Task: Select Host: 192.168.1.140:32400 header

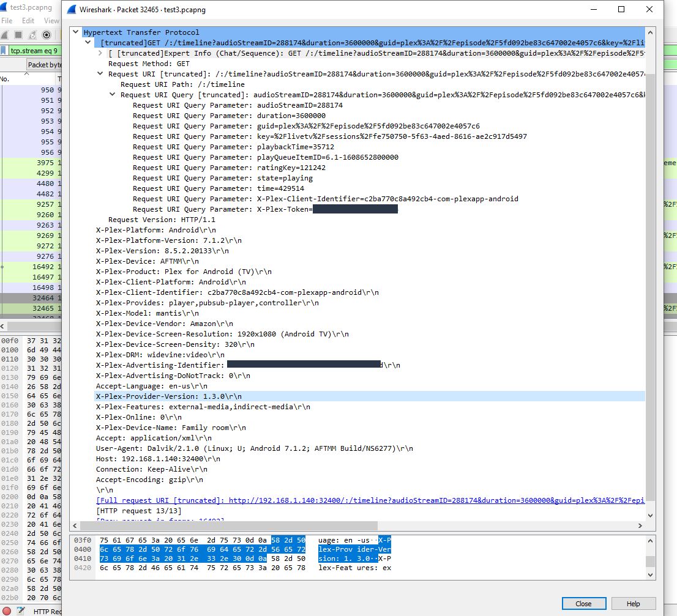Action: coord(158,459)
